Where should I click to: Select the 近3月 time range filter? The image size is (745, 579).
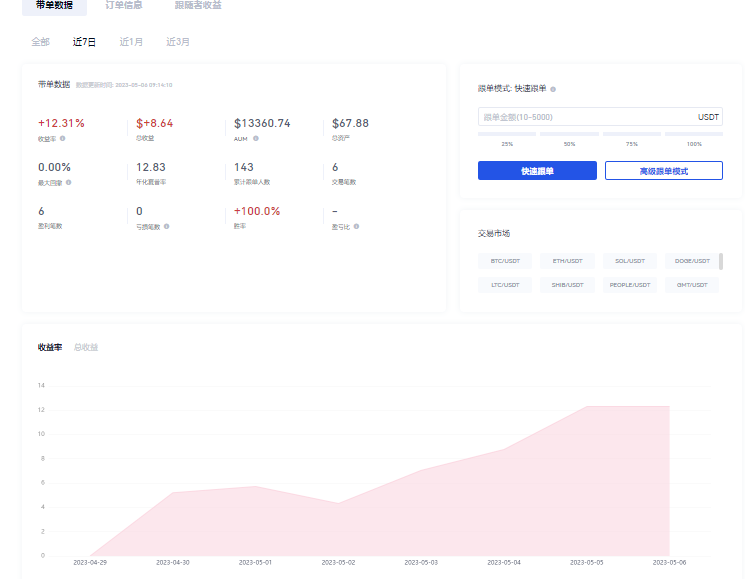(x=178, y=42)
